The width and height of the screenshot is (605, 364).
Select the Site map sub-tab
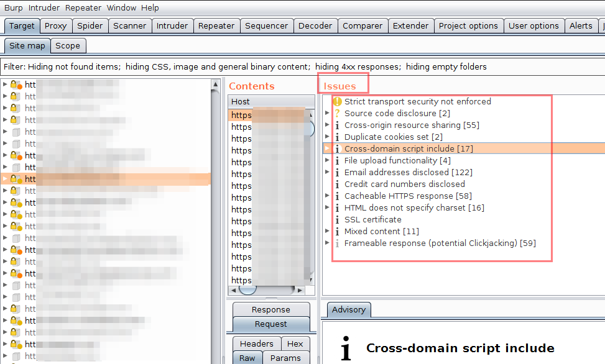(x=27, y=46)
